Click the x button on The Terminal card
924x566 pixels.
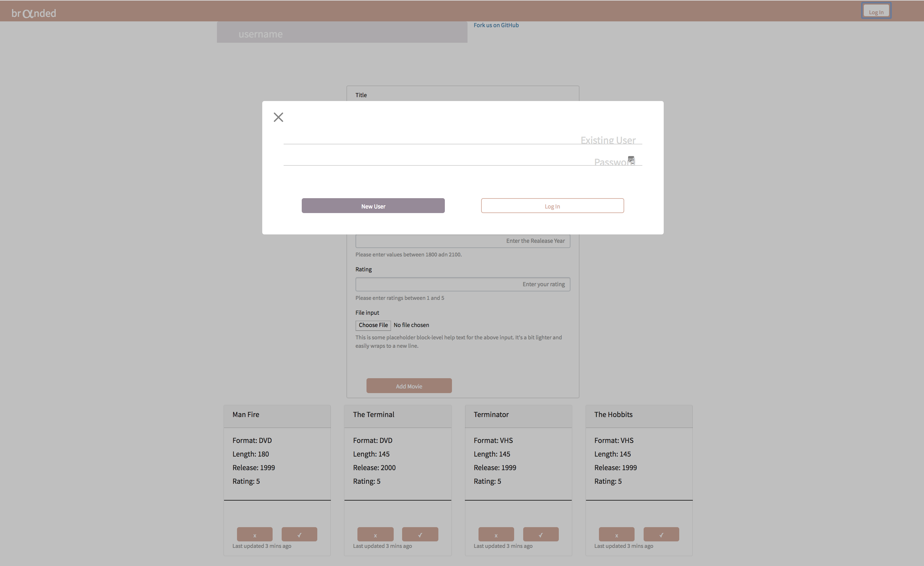[375, 534]
